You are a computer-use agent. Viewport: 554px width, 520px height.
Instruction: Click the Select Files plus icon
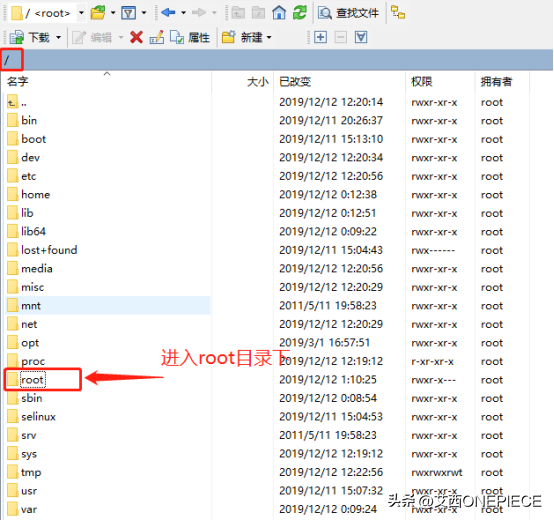pyautogui.click(x=320, y=37)
